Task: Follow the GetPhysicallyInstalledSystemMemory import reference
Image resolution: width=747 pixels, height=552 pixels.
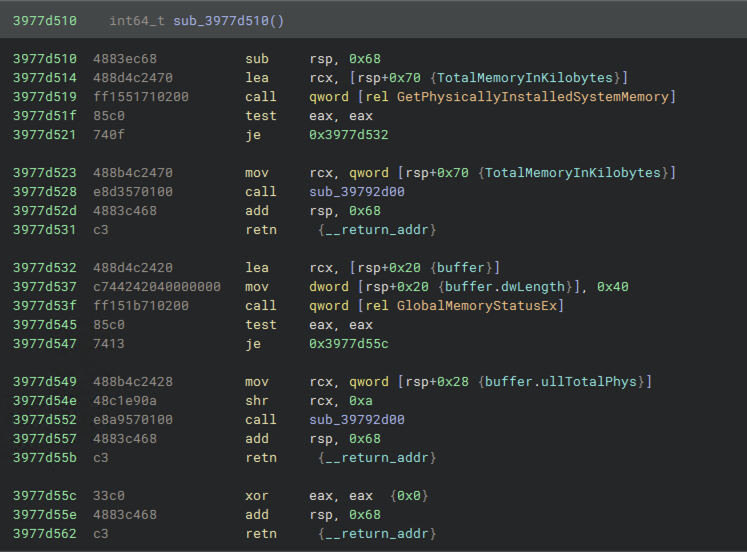Action: pyautogui.click(x=532, y=97)
